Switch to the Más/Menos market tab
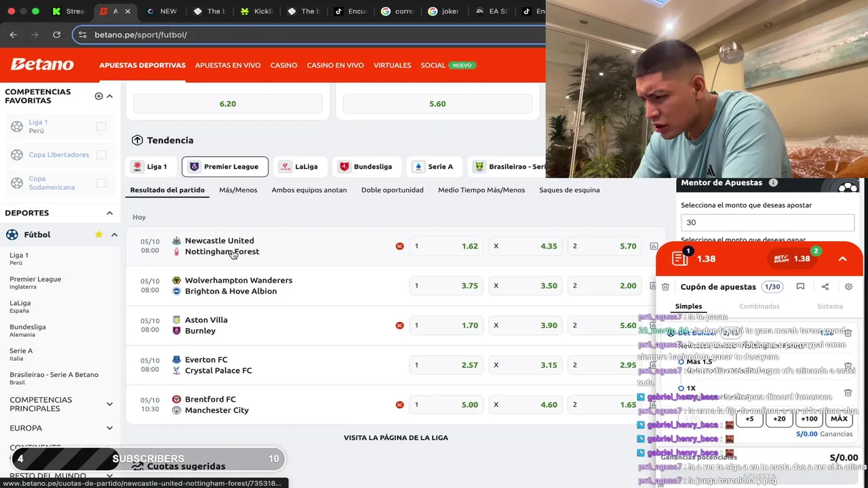This screenshot has height=488, width=868. pyautogui.click(x=238, y=190)
